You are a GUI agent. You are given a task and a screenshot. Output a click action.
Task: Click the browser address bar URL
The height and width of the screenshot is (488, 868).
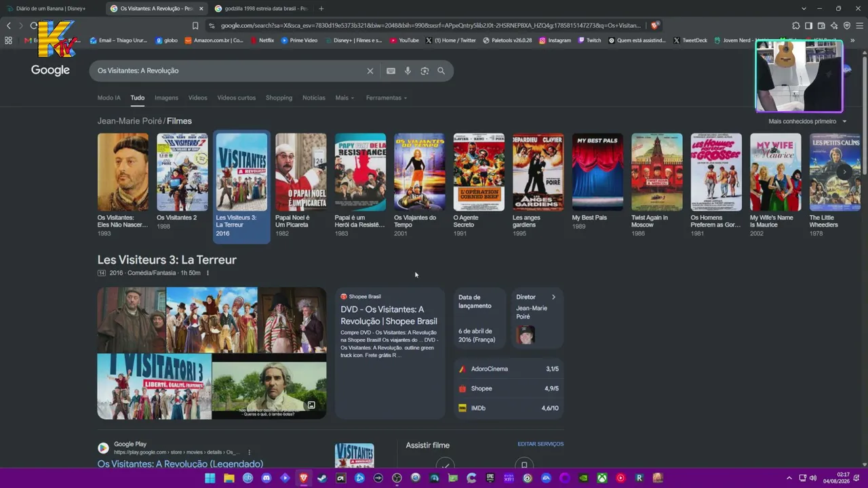(x=431, y=26)
